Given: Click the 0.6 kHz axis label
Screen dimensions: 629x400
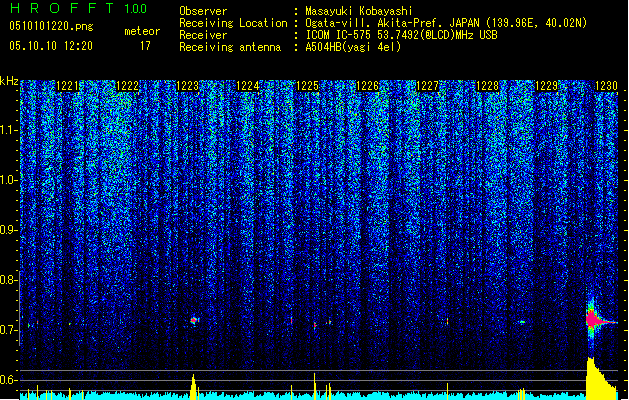Looking at the screenshot, I should click(9, 380).
